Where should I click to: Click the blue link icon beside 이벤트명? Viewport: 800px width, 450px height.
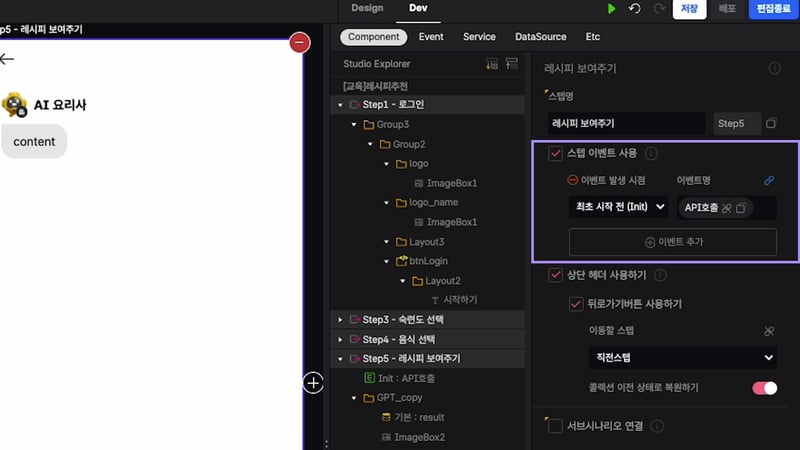point(769,181)
